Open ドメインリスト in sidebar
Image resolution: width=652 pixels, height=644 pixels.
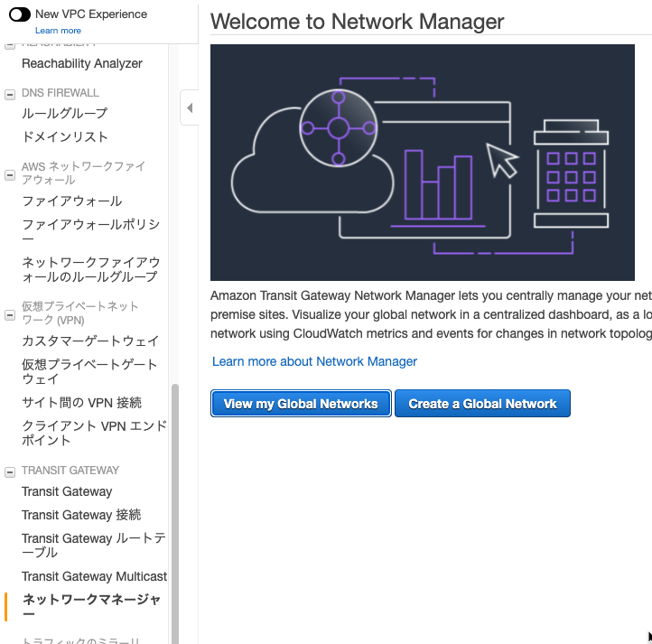pos(65,136)
